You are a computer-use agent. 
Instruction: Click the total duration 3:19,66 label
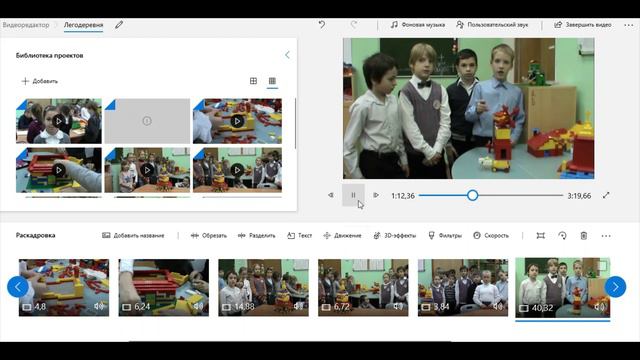coord(579,196)
